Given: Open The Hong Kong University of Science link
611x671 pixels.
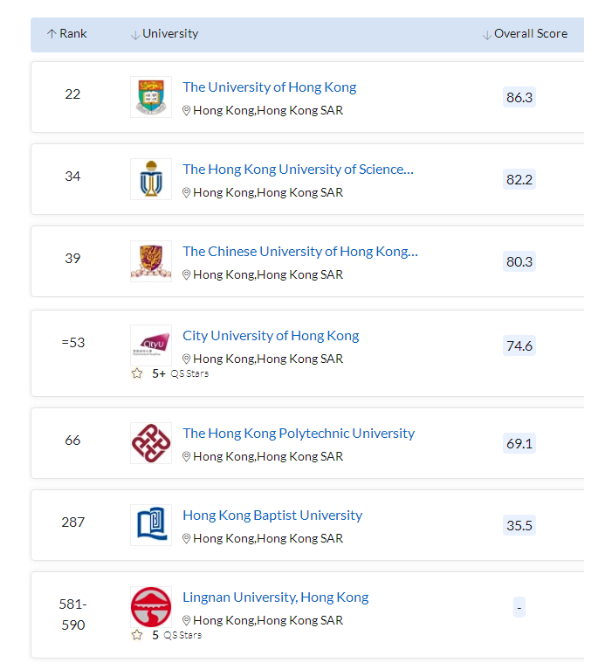Looking at the screenshot, I should 297,169.
